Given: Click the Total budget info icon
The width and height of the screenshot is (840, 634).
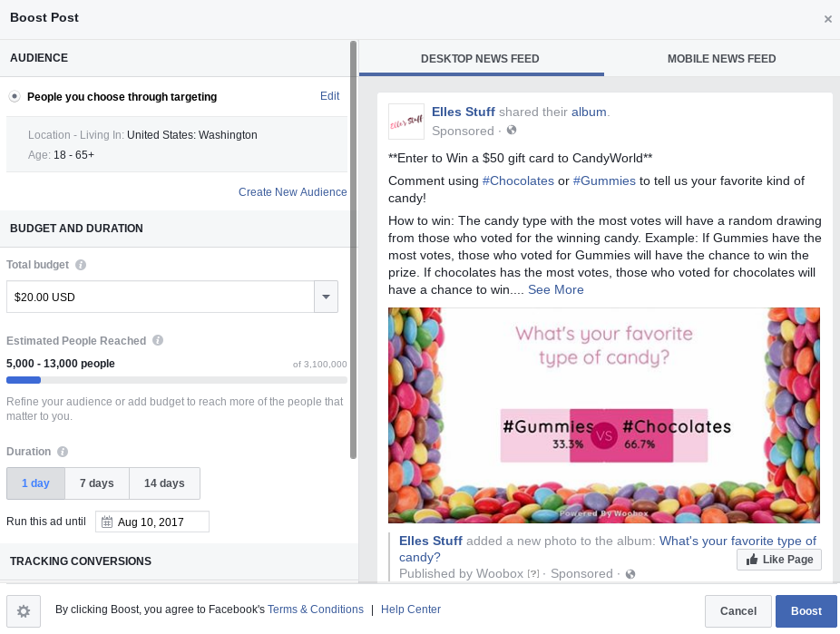Looking at the screenshot, I should click(81, 265).
